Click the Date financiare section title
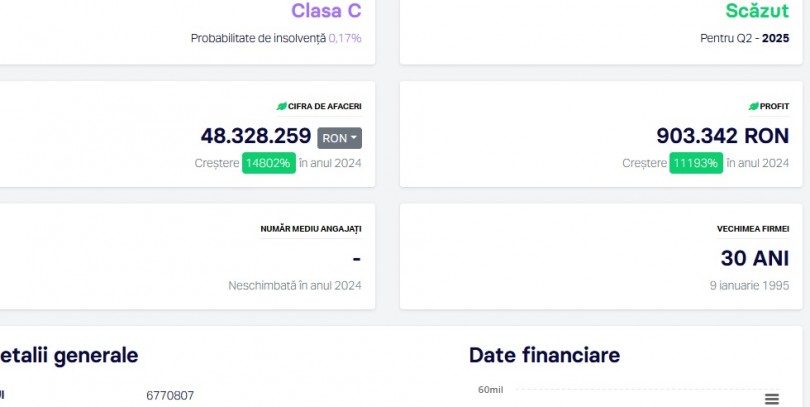 (544, 355)
